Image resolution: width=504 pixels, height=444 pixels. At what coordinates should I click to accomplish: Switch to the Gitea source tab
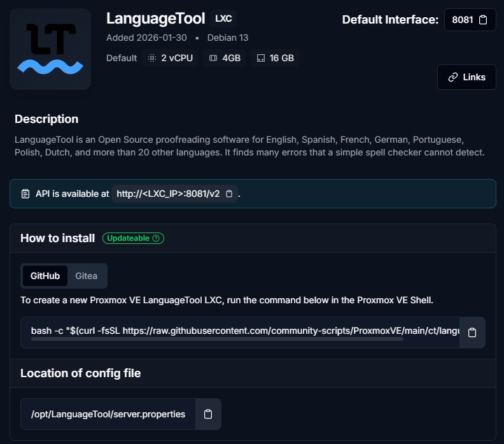pos(87,276)
